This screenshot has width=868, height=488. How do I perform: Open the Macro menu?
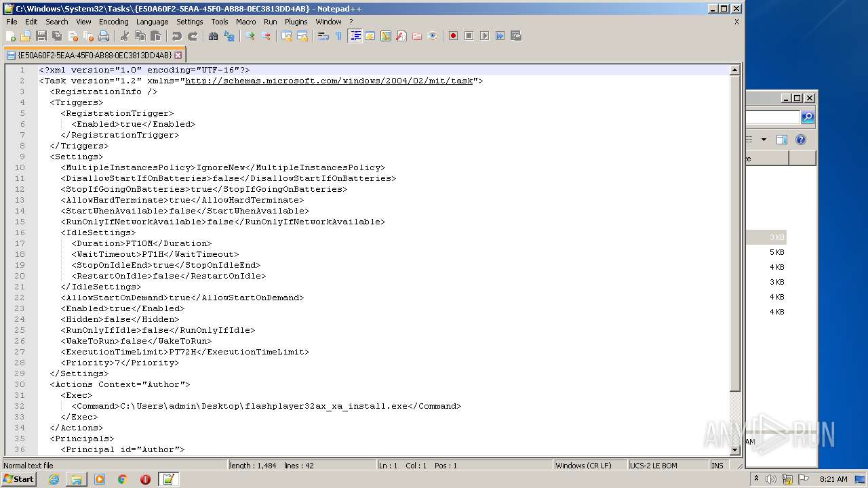coord(245,22)
